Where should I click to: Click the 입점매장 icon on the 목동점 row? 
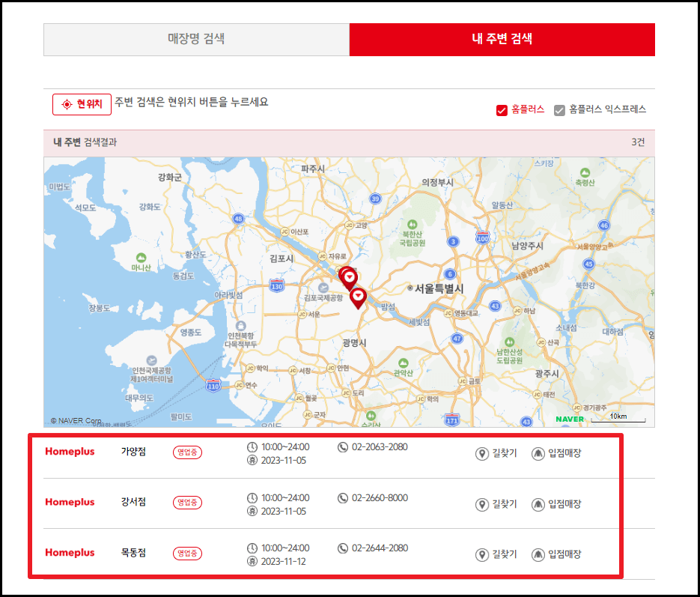pos(538,553)
